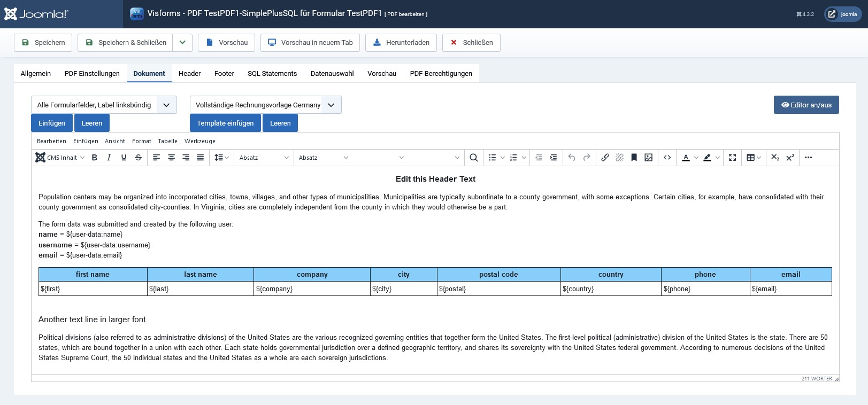This screenshot has height=405, width=868.
Task: Click the joomla user menu button
Action: (x=843, y=14)
